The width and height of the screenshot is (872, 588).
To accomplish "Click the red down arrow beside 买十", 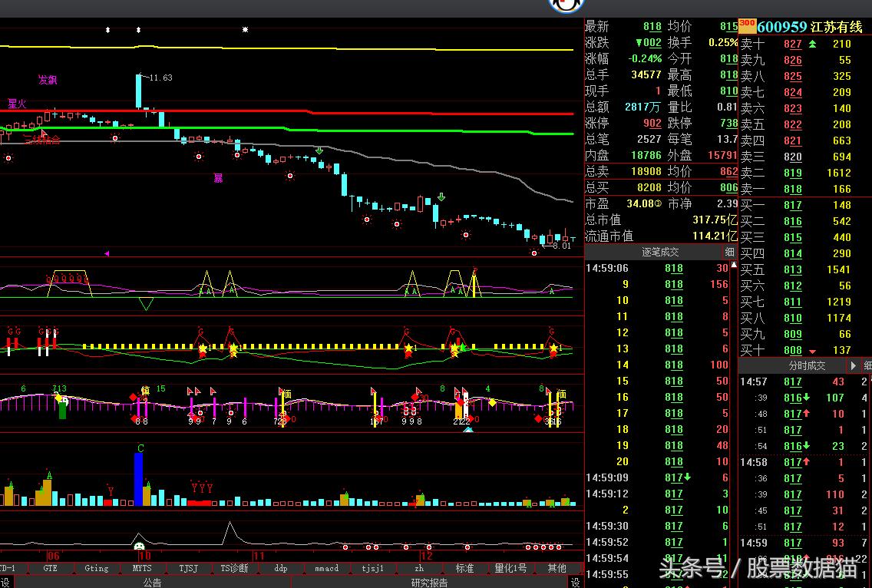I will click(812, 351).
